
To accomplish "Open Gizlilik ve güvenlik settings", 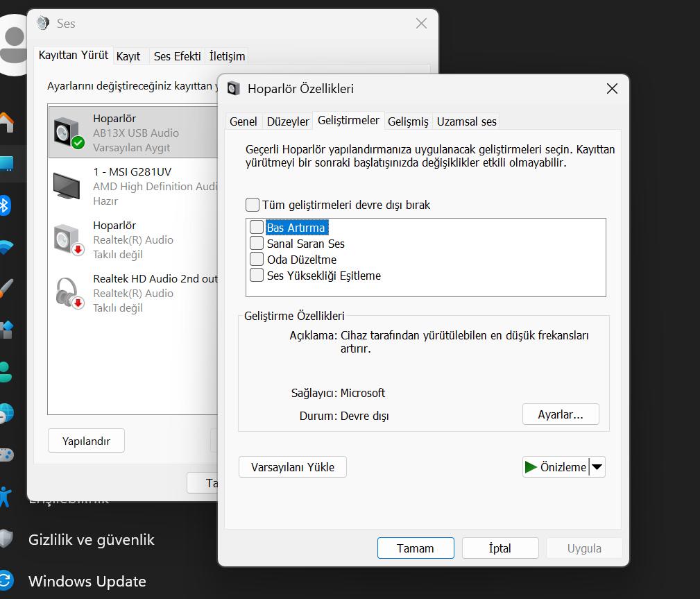I will point(91,539).
